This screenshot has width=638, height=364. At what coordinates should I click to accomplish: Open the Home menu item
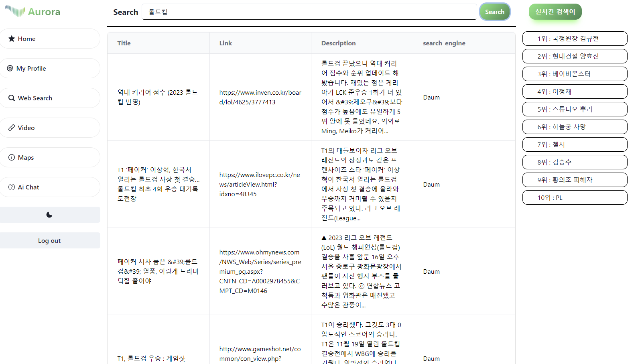click(49, 39)
